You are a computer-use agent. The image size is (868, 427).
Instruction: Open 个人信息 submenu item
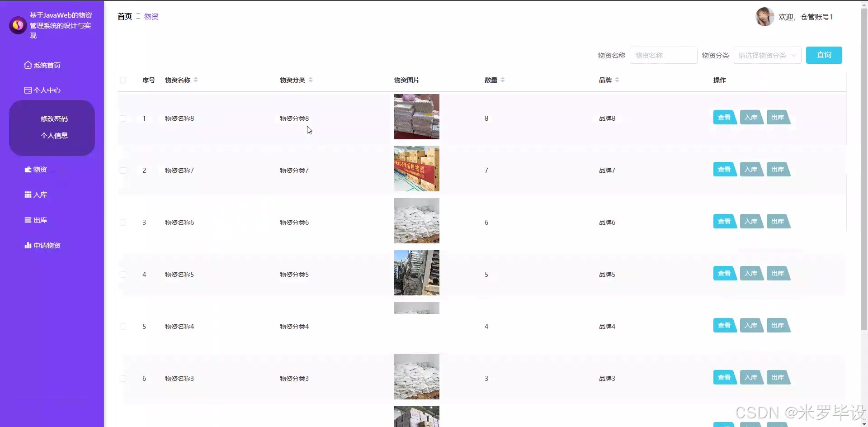pos(54,135)
